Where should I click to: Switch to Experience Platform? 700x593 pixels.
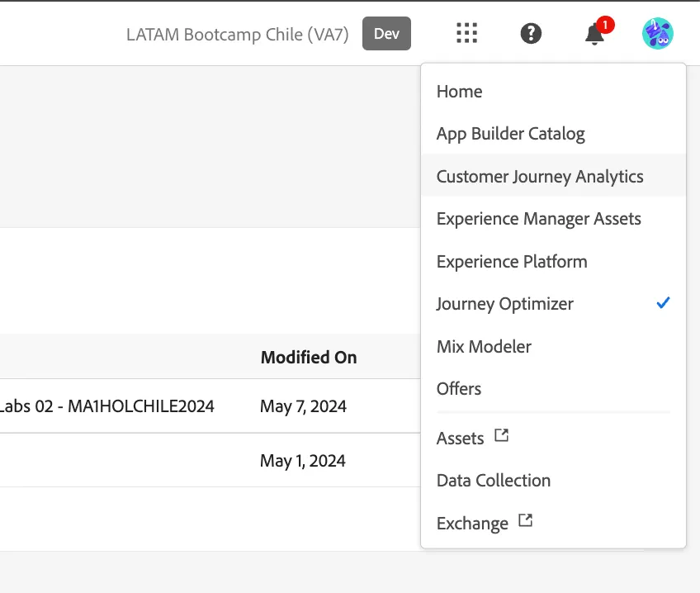point(553,261)
